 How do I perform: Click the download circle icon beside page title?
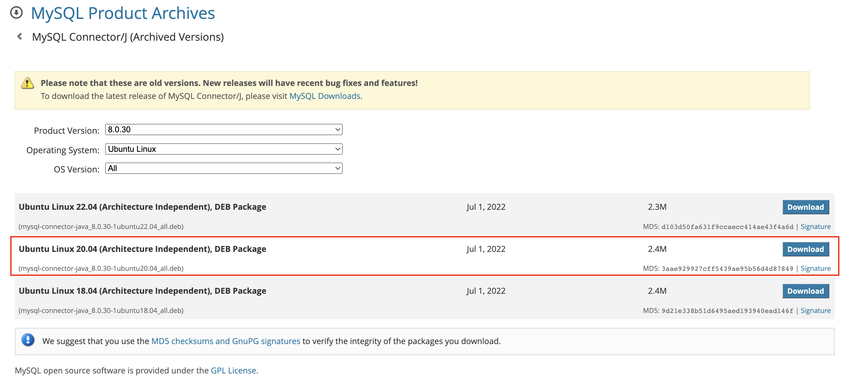(x=16, y=13)
